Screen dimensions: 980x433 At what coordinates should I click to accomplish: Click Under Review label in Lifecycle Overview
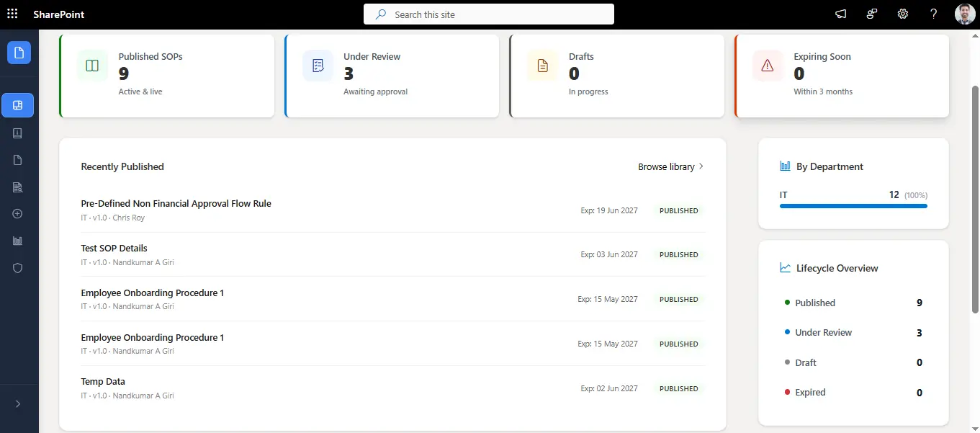pyautogui.click(x=823, y=333)
